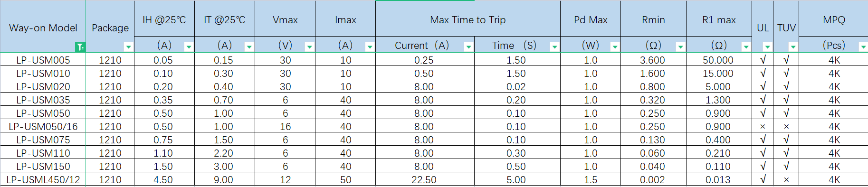Open the TUV column filter dropdown
This screenshot has height=187, width=868.
(793, 47)
